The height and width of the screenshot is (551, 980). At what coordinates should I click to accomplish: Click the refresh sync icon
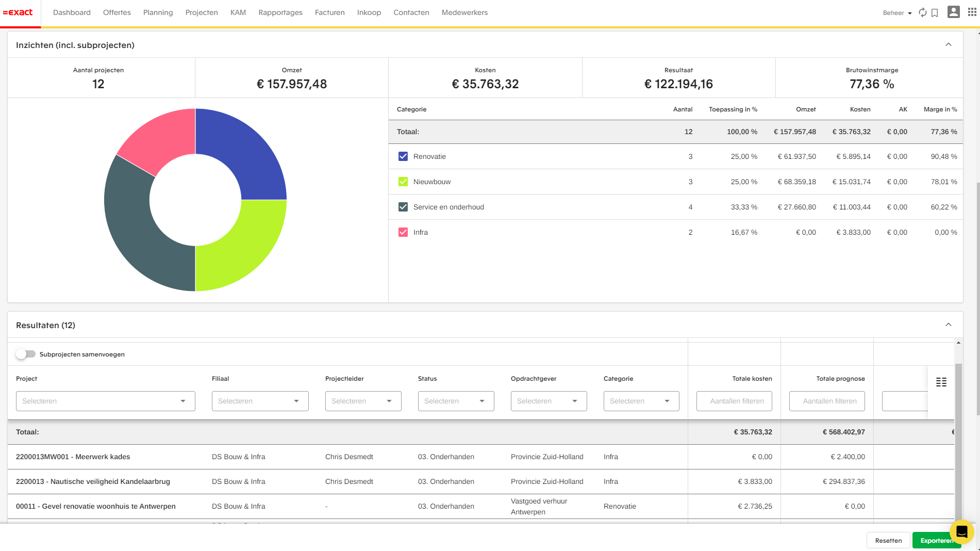pyautogui.click(x=923, y=12)
